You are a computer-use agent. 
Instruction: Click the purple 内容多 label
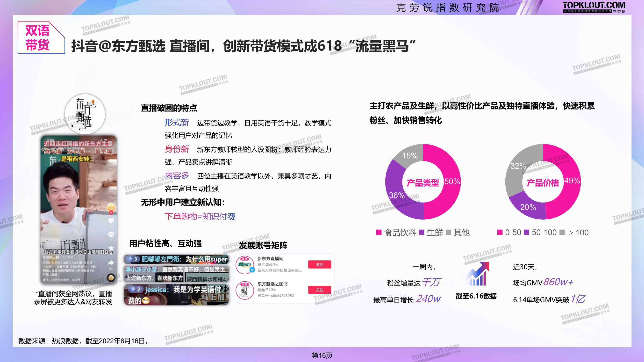tap(177, 176)
